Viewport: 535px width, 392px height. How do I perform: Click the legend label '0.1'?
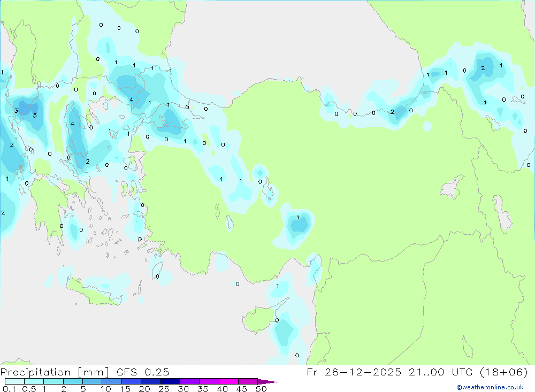tap(9, 389)
